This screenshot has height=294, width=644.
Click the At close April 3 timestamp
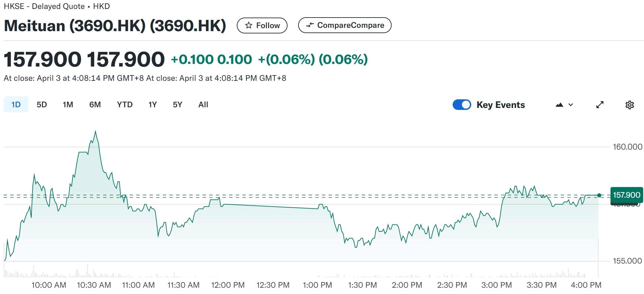coord(145,78)
